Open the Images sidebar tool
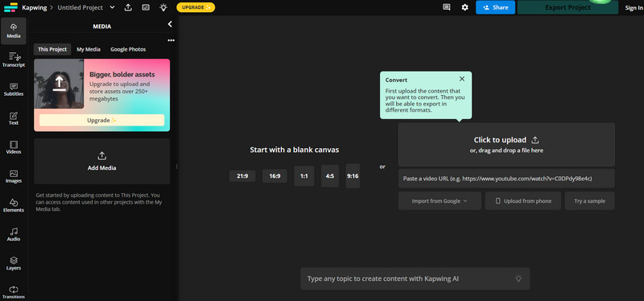The width and height of the screenshot is (644, 301). tap(14, 176)
